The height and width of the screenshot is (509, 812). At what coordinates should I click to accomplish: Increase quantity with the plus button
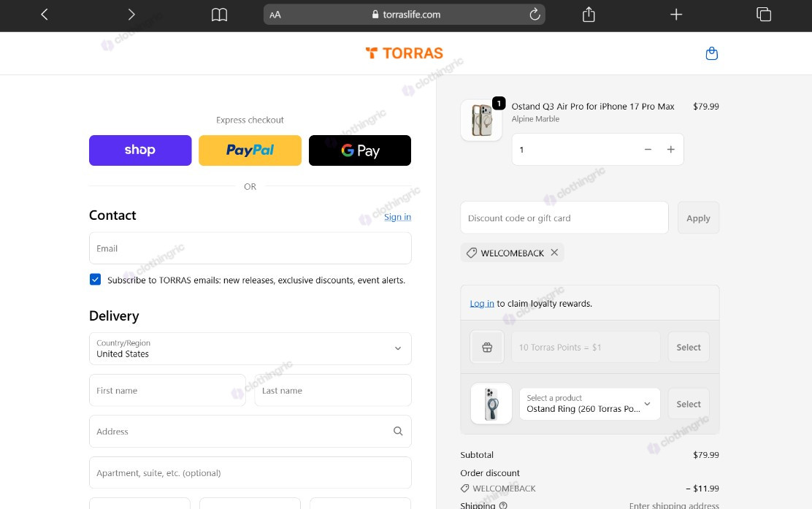(670, 149)
